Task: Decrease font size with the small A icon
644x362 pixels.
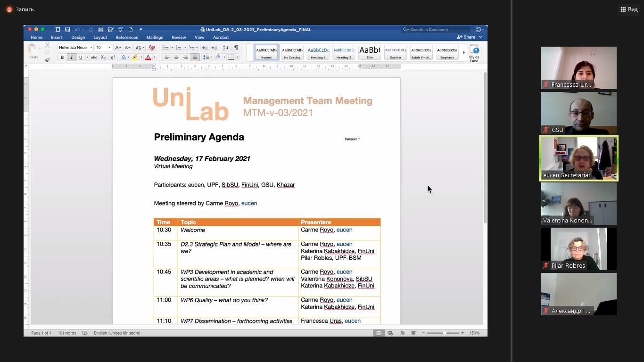Action: (128, 48)
